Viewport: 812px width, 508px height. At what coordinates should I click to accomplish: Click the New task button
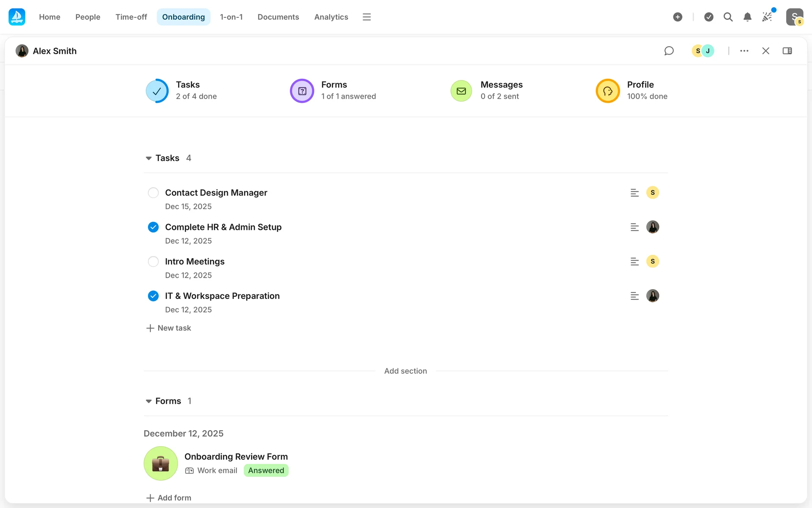coord(169,328)
